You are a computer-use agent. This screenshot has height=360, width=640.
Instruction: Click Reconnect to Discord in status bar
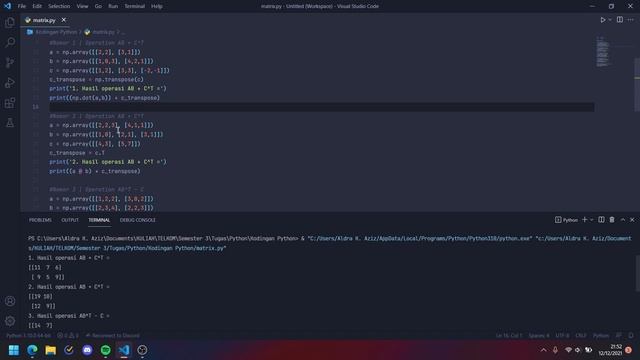pos(113,335)
